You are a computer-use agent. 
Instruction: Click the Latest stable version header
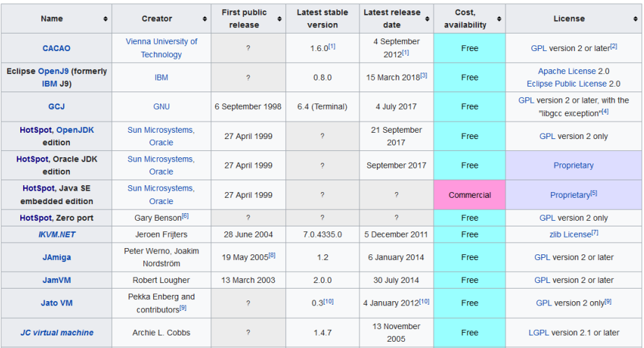(x=322, y=19)
